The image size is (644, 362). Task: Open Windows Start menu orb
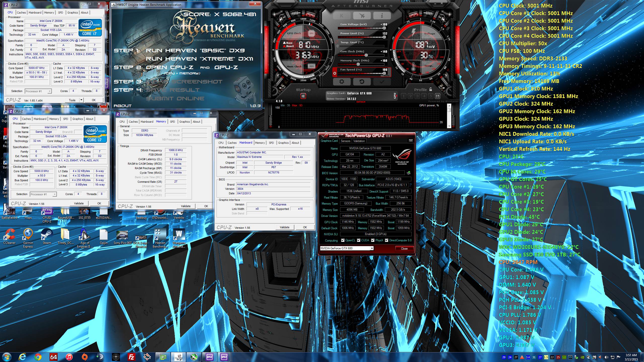pos(6,357)
